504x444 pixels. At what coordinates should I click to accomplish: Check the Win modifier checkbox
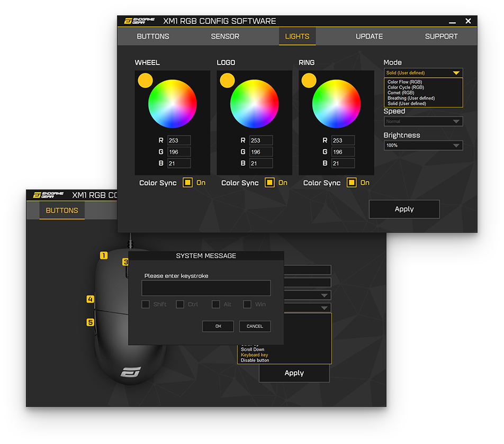click(247, 304)
